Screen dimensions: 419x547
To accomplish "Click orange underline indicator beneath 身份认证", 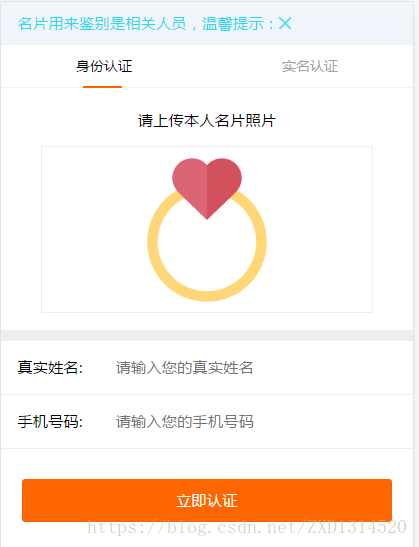I will point(102,87).
